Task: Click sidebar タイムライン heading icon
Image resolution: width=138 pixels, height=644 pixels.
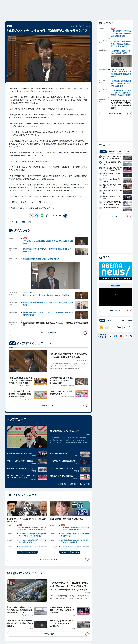Action: 101,23
